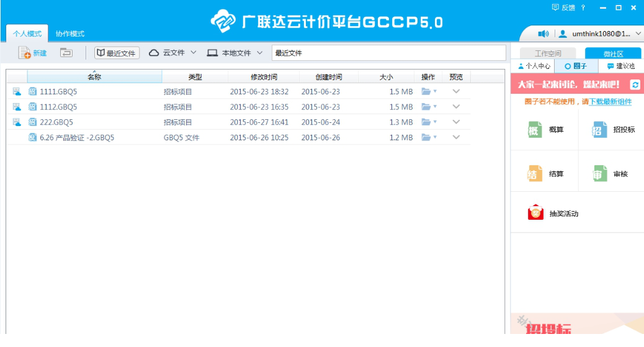Image resolution: width=644 pixels, height=347 pixels.
Task: Open the 工作空间 tab
Action: pos(548,53)
